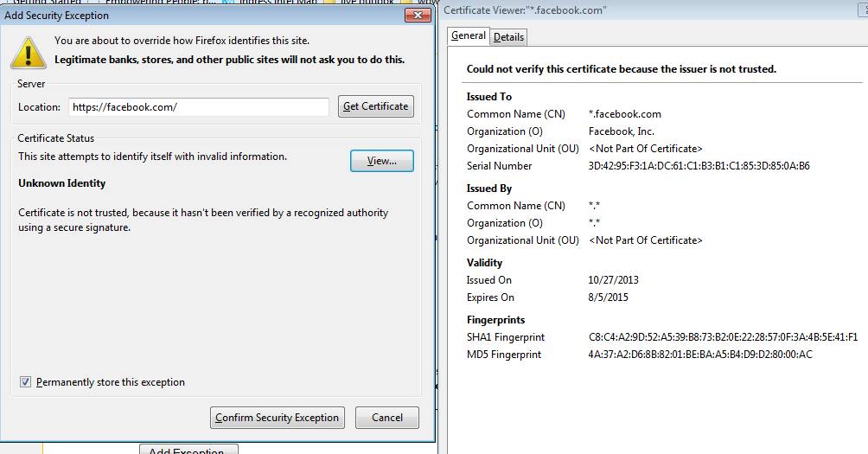Select the General tab
Screen dimensions: 868x454
(x=469, y=35)
